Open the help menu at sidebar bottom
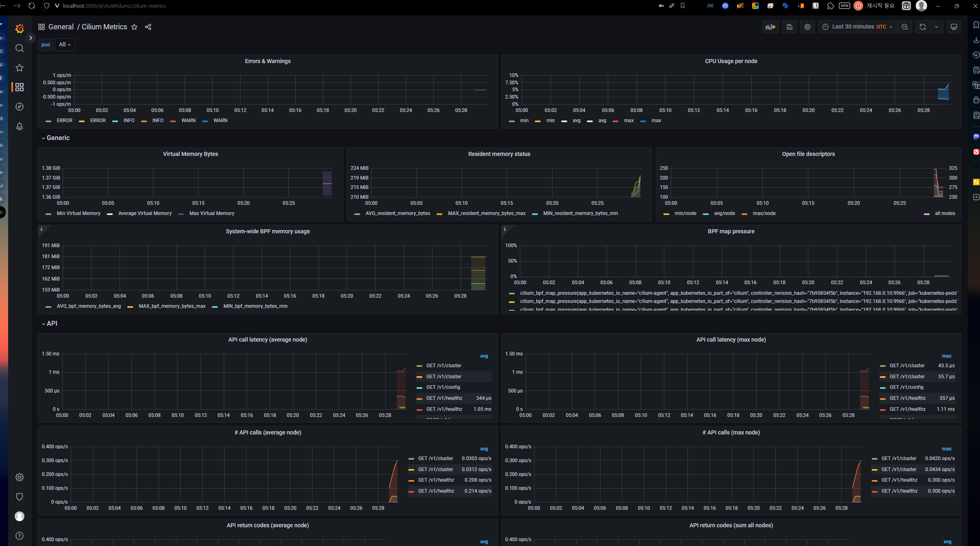980x546 pixels. coord(19,535)
